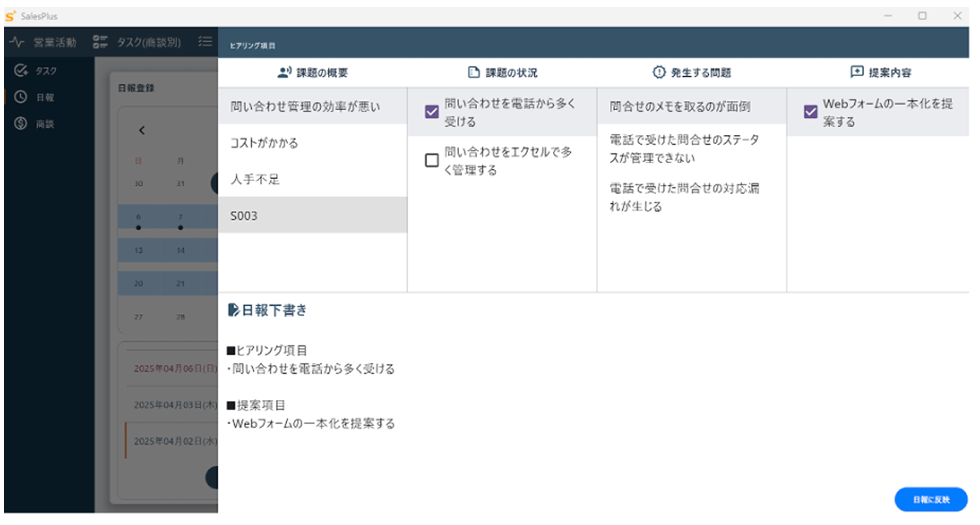This screenshot has width=980, height=525.
Task: Go to previous month with calendar chevron
Action: [142, 131]
